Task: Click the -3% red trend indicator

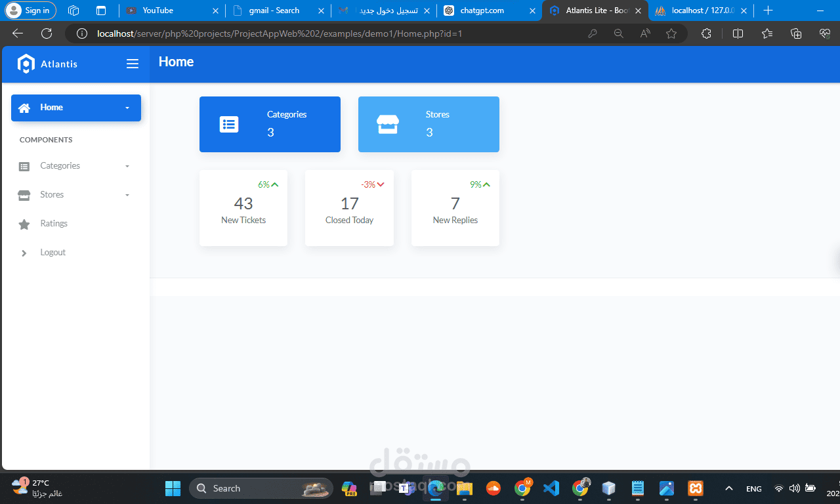Action: pyautogui.click(x=373, y=185)
